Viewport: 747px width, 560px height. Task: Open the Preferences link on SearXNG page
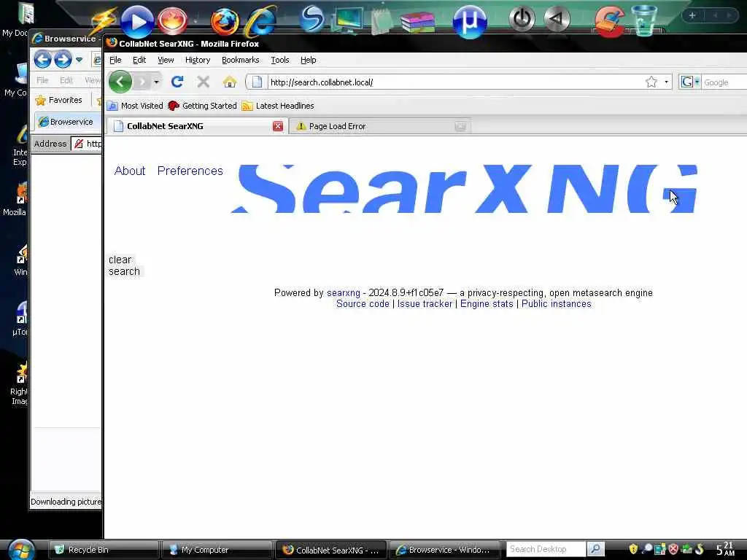coord(190,171)
